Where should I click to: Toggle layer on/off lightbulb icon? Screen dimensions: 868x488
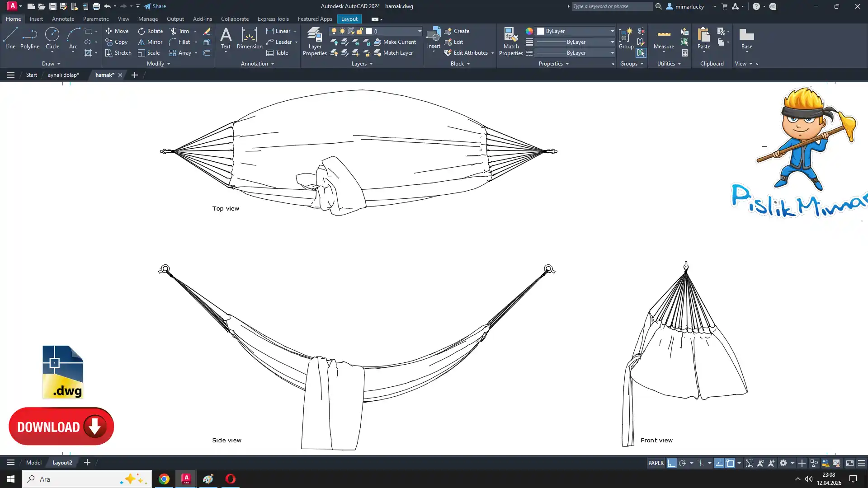pyautogui.click(x=334, y=31)
